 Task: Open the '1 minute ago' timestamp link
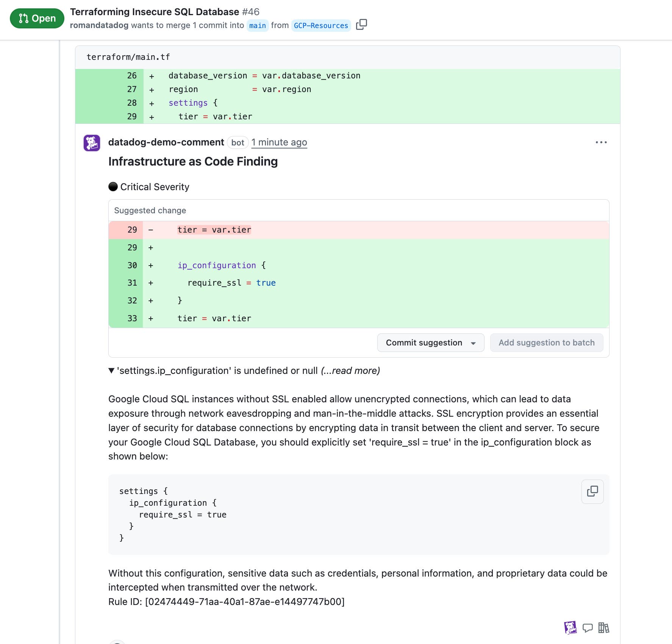point(279,142)
